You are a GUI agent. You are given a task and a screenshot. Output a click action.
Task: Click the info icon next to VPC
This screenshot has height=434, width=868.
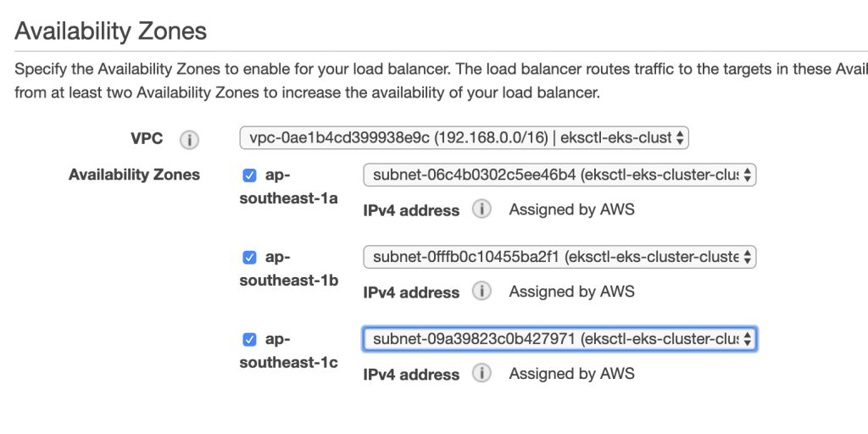189,140
